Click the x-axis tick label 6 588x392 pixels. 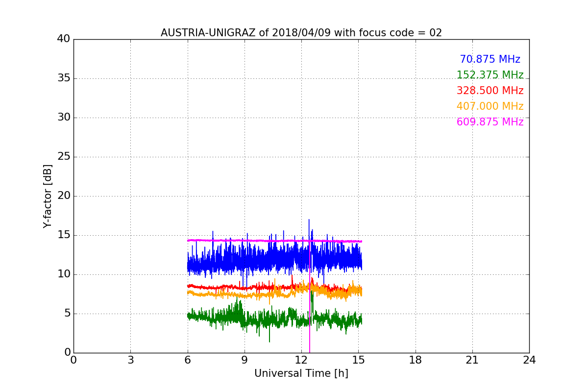point(188,360)
